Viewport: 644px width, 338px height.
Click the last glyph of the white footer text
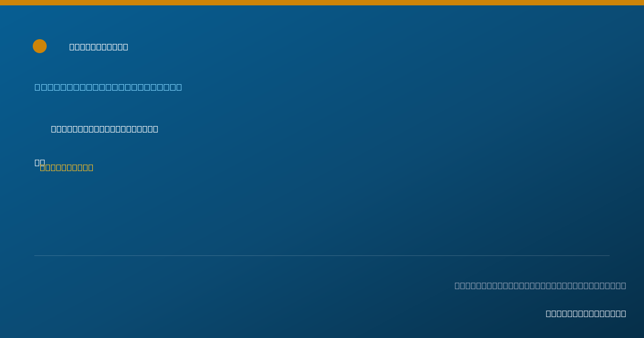click(x=624, y=313)
